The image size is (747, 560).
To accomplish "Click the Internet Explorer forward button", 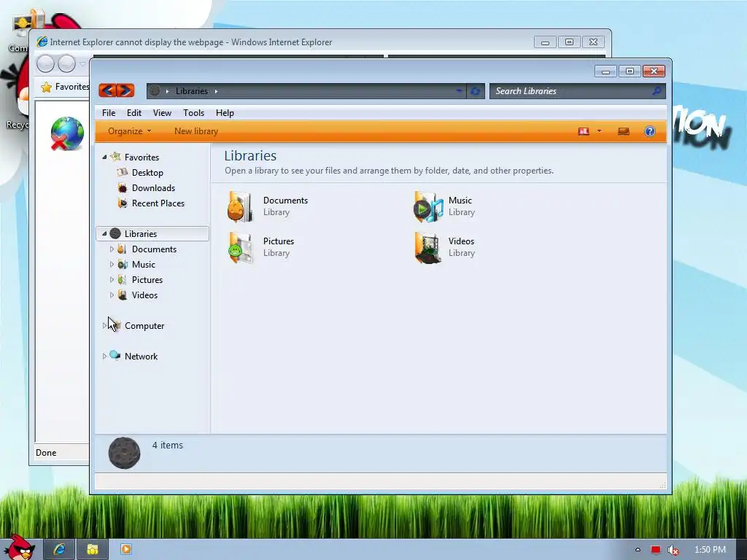I will (x=66, y=63).
